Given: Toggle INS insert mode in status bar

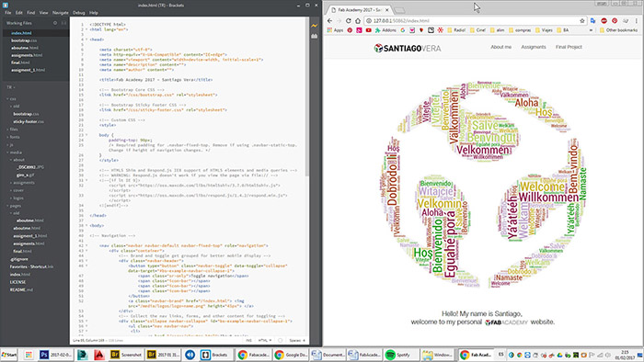Looking at the screenshot, I should [x=248, y=340].
